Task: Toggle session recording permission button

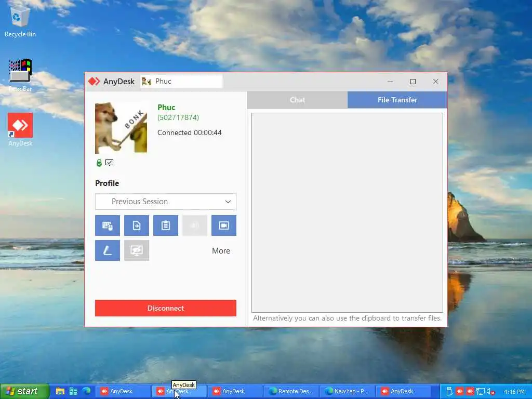Action: (224, 225)
